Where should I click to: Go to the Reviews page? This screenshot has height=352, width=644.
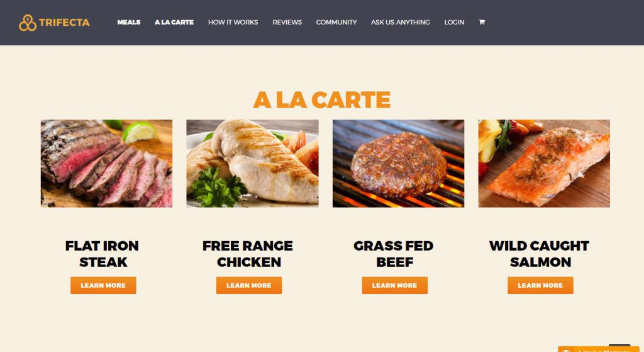click(287, 22)
